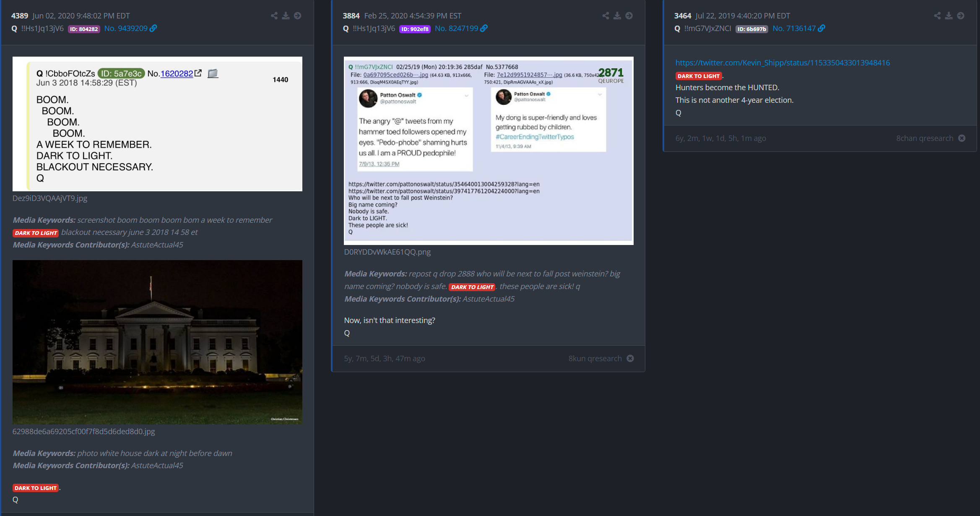Dismiss the 8chan qresearch tag
Image resolution: width=980 pixels, height=516 pixels.
(962, 138)
